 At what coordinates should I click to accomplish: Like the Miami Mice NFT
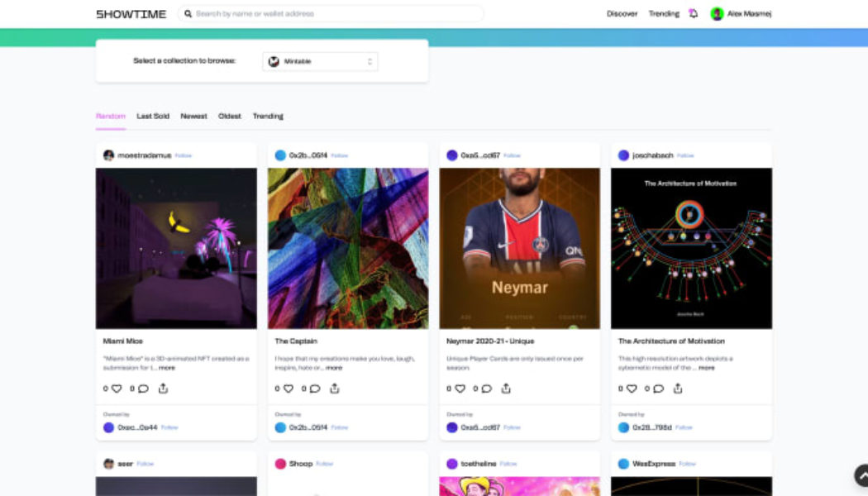117,388
